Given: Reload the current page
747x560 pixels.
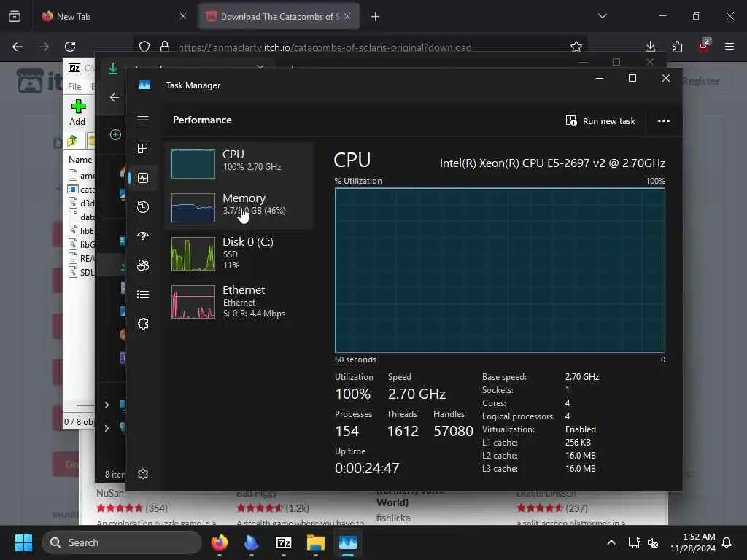Looking at the screenshot, I should point(70,47).
